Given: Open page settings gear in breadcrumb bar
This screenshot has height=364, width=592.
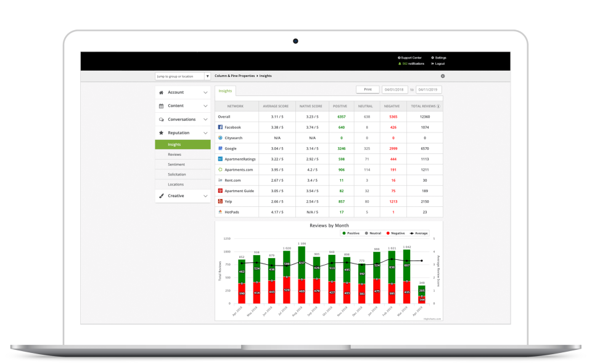Looking at the screenshot, I should [443, 76].
